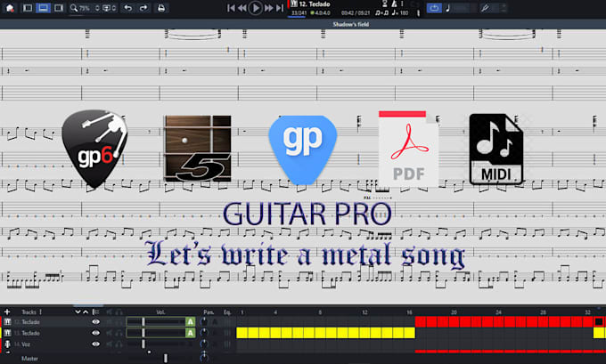Move track up with chevron arrow
The height and width of the screenshot is (364, 606).
coord(86,311)
